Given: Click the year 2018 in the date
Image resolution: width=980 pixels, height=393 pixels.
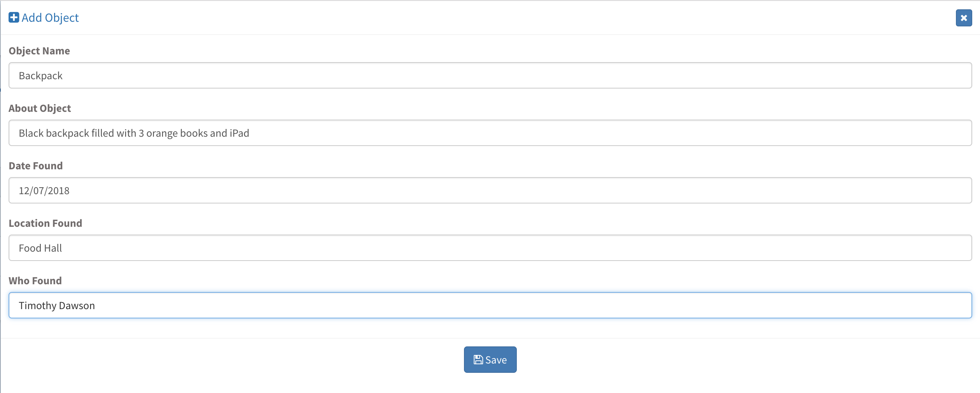Looking at the screenshot, I should [x=59, y=191].
